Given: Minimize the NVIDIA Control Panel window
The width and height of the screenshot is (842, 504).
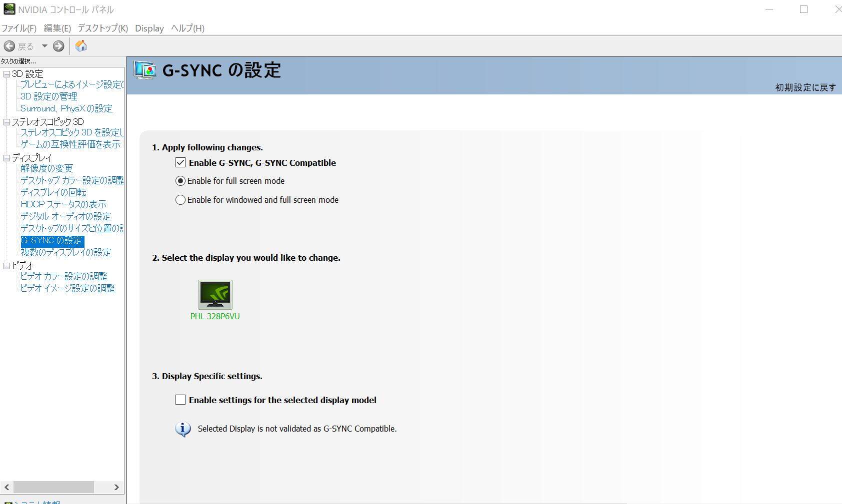Looking at the screenshot, I should point(769,9).
